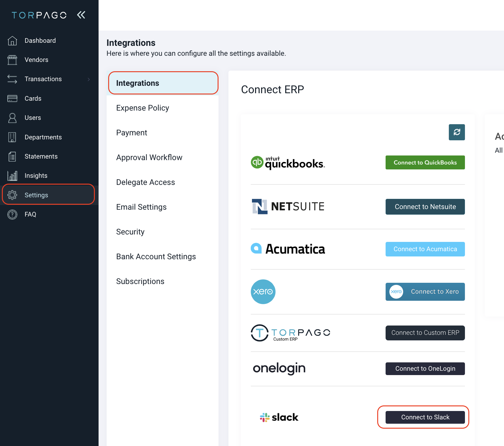Open Subscriptions settings tab
Viewport: 504px width, 446px height.
(x=163, y=281)
